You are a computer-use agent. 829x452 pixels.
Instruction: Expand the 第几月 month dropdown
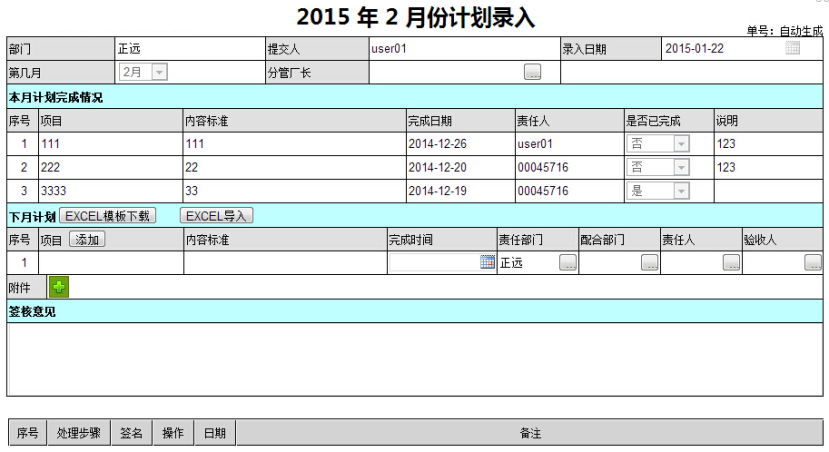pos(159,72)
